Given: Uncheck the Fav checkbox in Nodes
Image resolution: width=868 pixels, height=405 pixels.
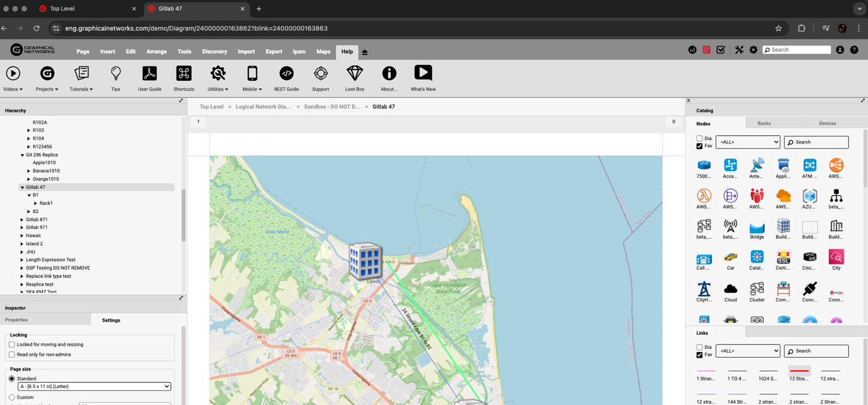Looking at the screenshot, I should (x=699, y=146).
